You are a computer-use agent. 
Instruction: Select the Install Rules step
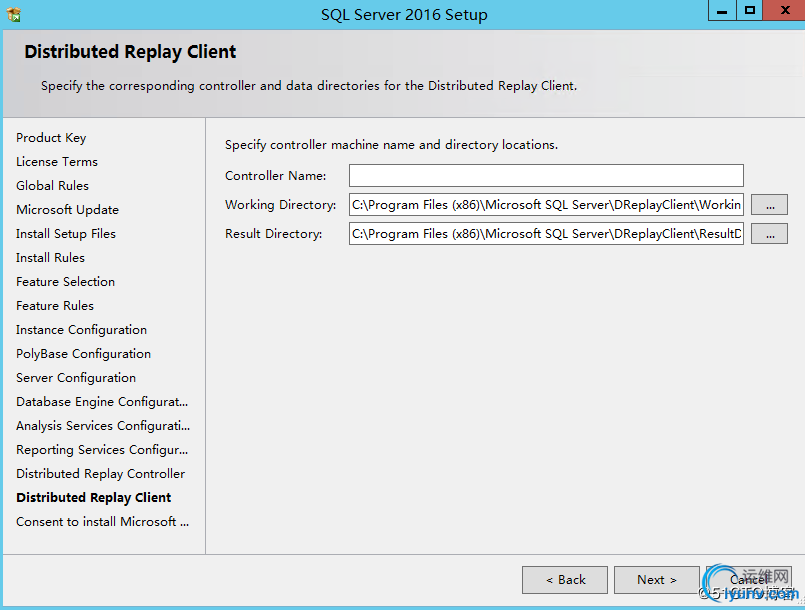50,258
